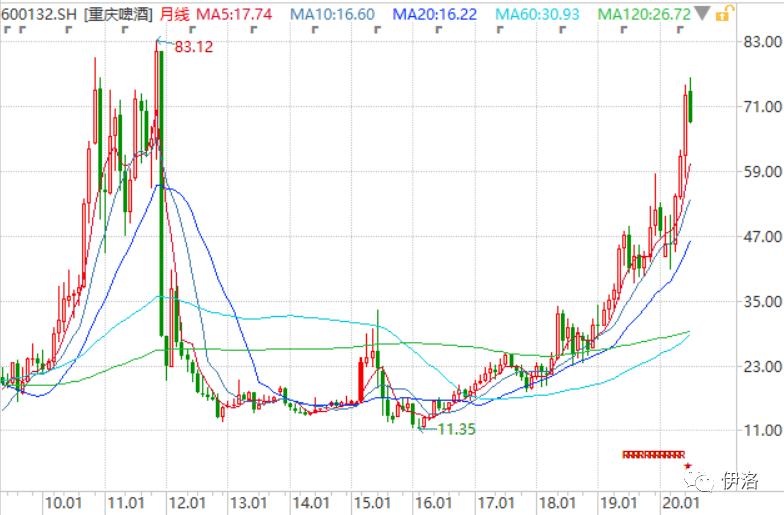Click the 83.12 peak price label

(193, 46)
